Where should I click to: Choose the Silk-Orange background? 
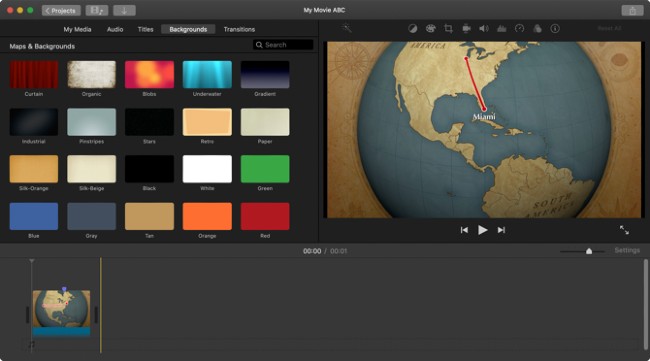(34, 169)
